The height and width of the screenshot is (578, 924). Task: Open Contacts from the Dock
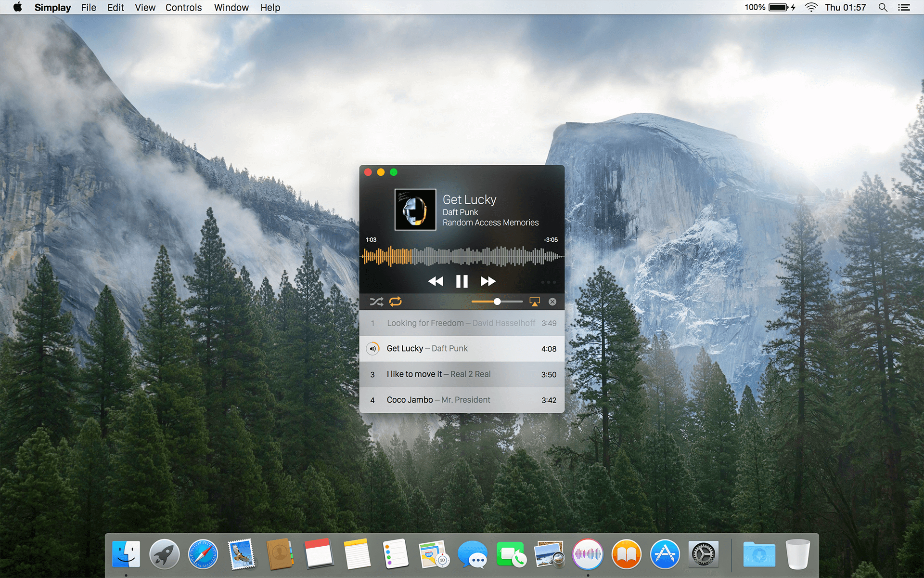(x=280, y=554)
